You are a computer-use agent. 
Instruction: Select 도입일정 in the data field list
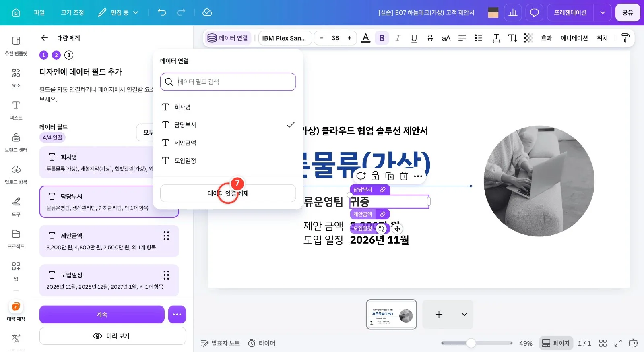click(228, 160)
